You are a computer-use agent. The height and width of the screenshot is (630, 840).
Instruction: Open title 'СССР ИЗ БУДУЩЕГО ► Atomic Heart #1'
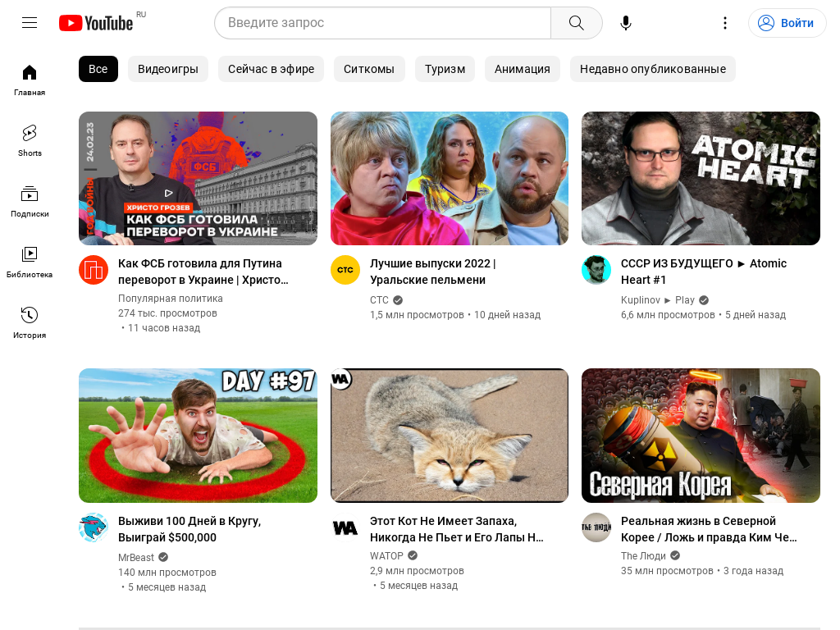click(704, 272)
